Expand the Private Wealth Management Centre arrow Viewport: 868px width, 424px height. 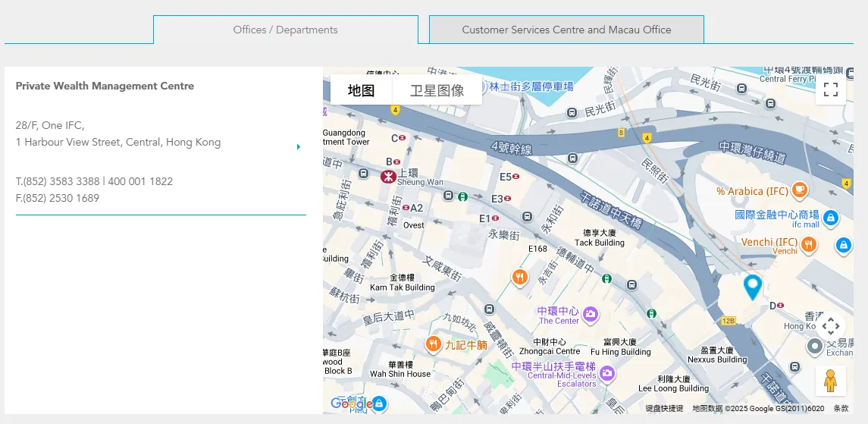point(299,146)
